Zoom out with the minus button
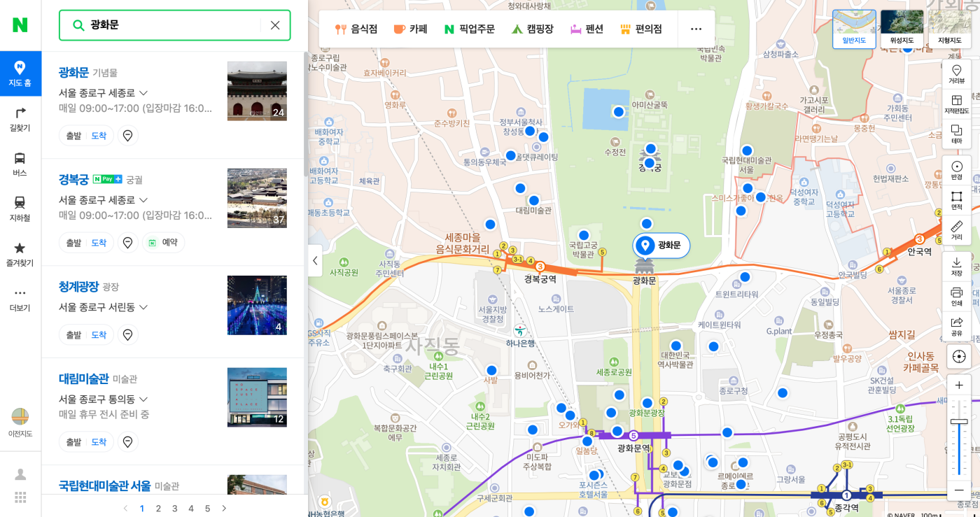The width and height of the screenshot is (980, 517). 958,490
